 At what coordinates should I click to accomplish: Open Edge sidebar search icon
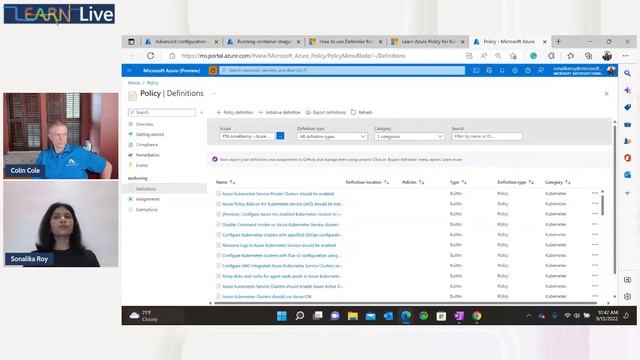pyautogui.click(x=627, y=73)
